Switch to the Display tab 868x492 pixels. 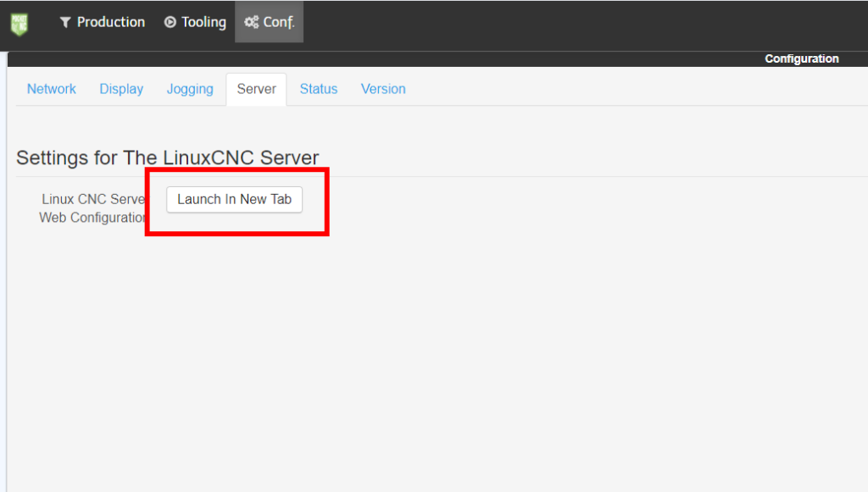pos(121,89)
